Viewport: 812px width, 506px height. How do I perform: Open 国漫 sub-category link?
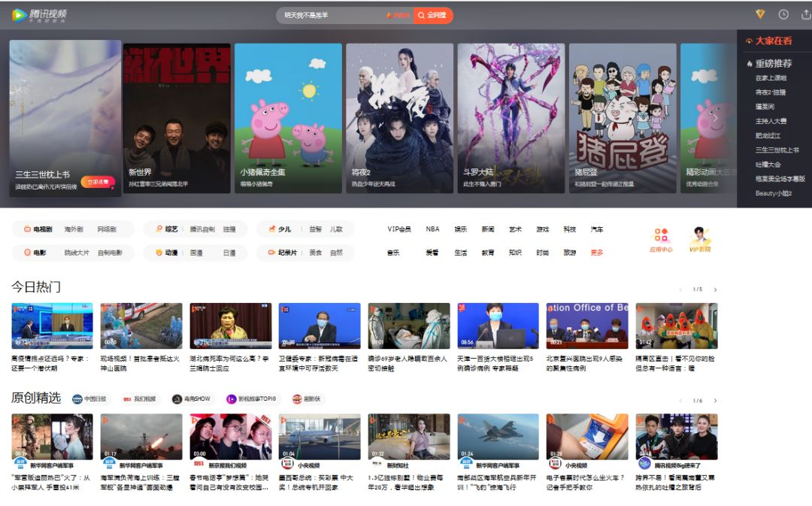(196, 253)
